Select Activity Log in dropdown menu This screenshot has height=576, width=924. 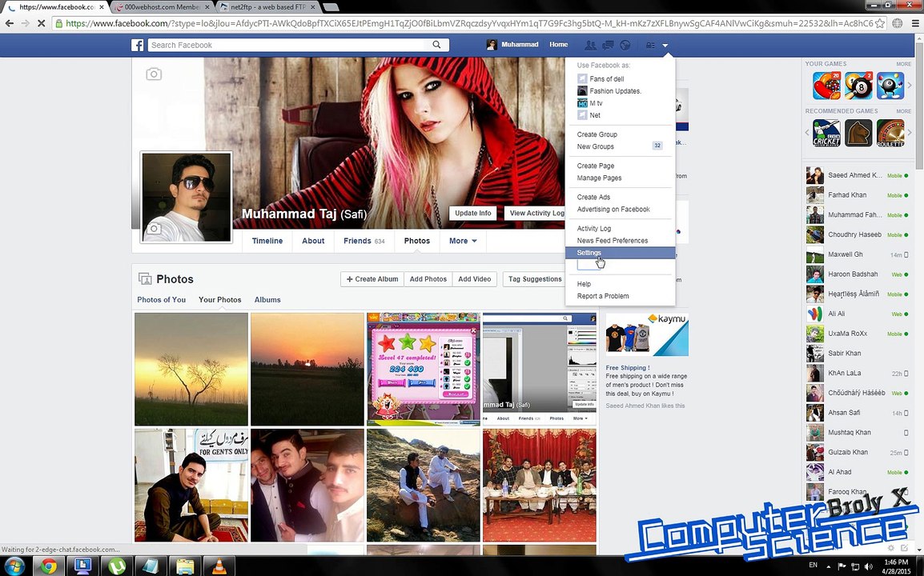[593, 229]
